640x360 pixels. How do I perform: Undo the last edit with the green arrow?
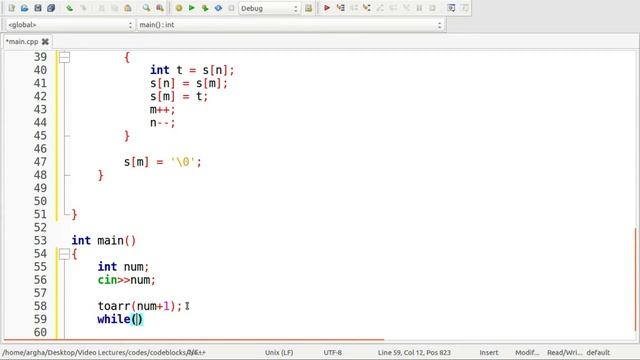[70, 8]
